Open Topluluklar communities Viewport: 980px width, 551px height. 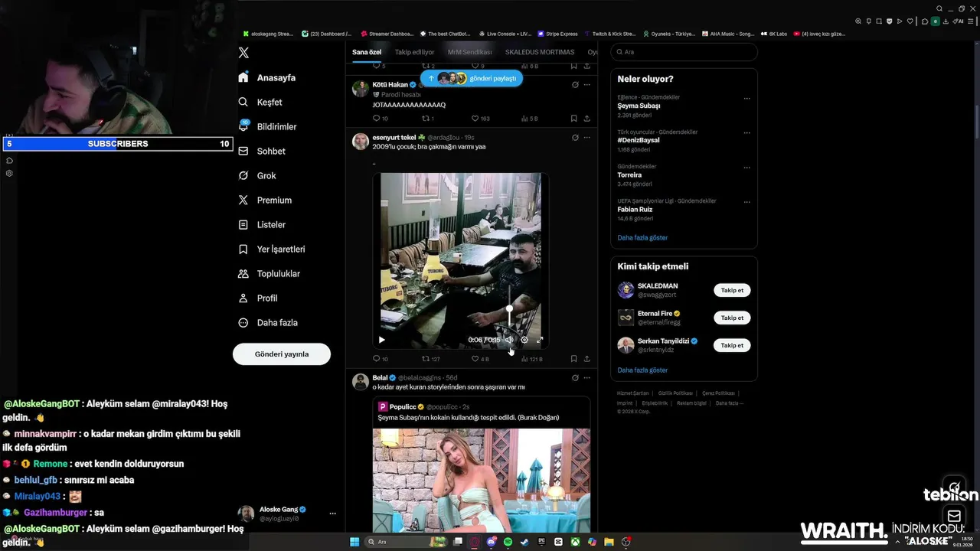[269, 273]
